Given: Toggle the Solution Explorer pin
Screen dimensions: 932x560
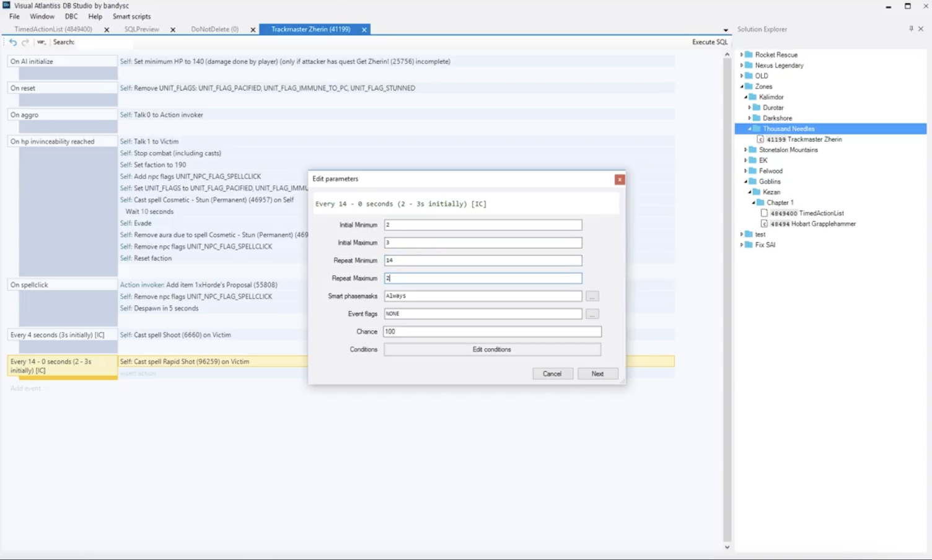Looking at the screenshot, I should tap(910, 28).
